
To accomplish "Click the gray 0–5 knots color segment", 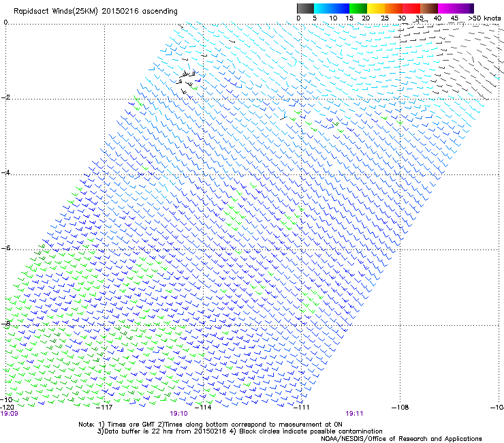I will click(x=305, y=8).
